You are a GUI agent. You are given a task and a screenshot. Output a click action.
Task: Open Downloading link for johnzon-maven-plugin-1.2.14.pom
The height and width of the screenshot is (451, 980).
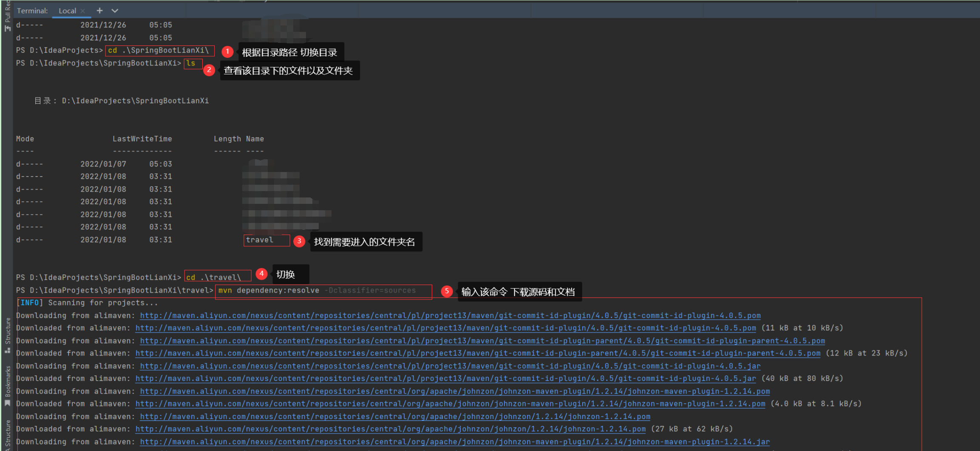(455, 391)
